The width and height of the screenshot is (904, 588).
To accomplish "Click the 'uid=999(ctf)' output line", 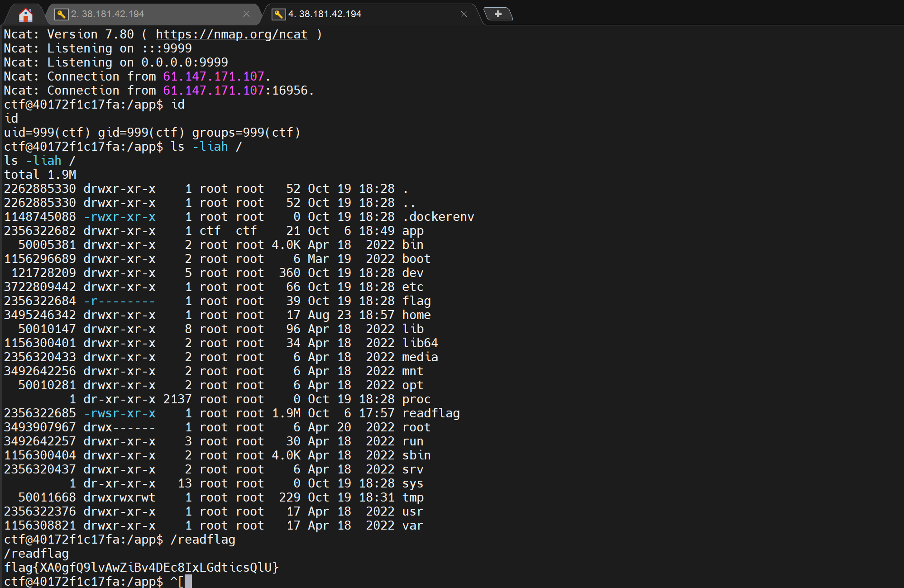I will [x=152, y=133].
